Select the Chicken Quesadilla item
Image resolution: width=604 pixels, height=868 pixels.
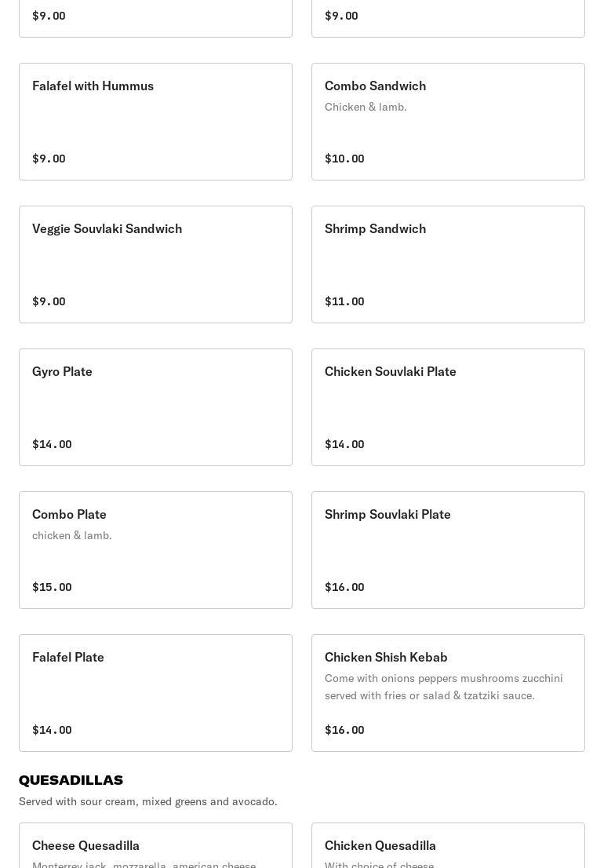448,846
